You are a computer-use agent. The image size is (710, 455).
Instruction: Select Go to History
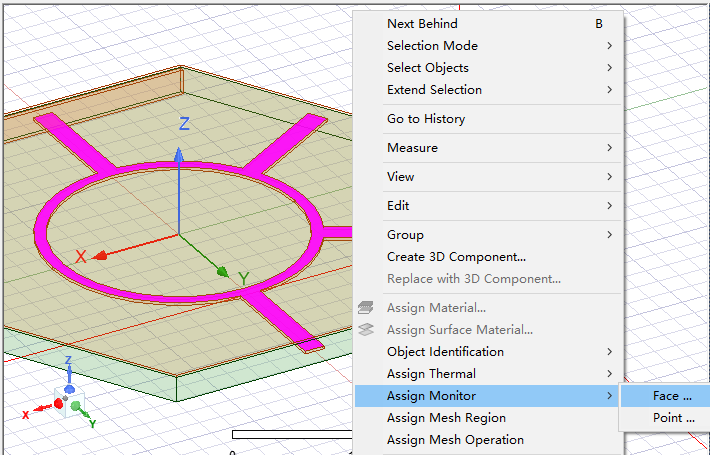pos(426,119)
